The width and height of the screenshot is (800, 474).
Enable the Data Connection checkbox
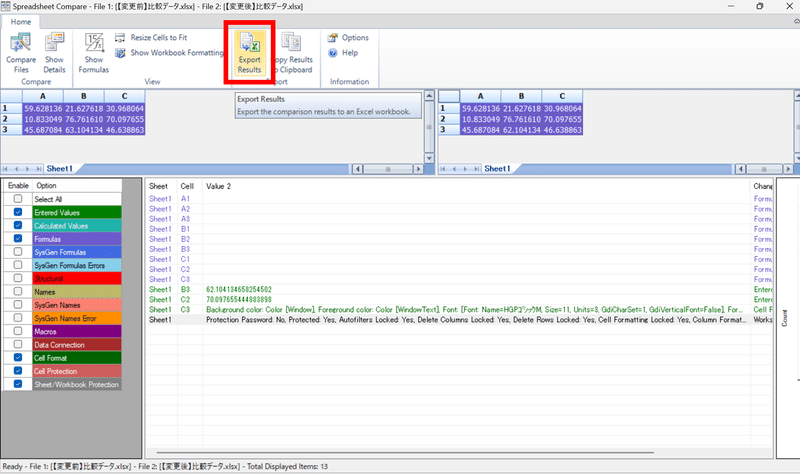pos(18,345)
